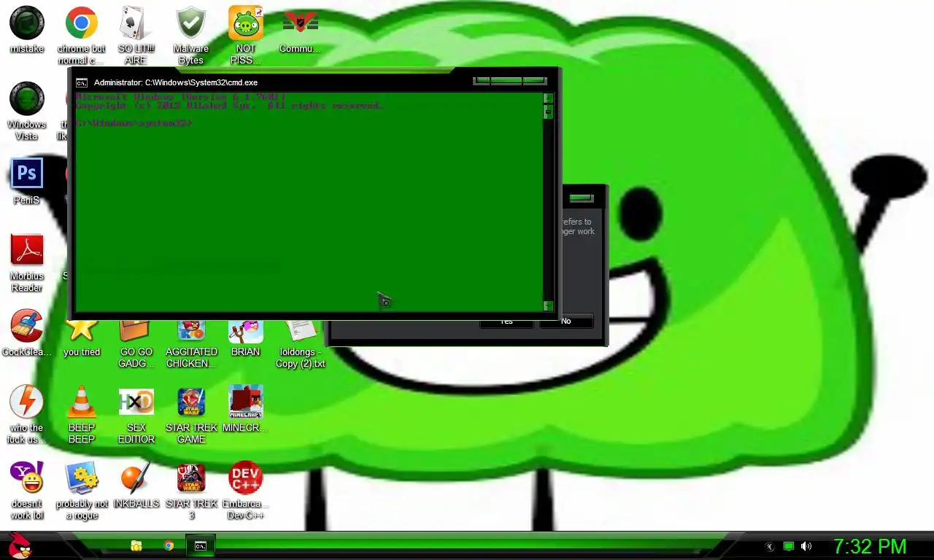934x560 pixels.
Task: Click the Angry Birds Start button
Action: coord(20,545)
